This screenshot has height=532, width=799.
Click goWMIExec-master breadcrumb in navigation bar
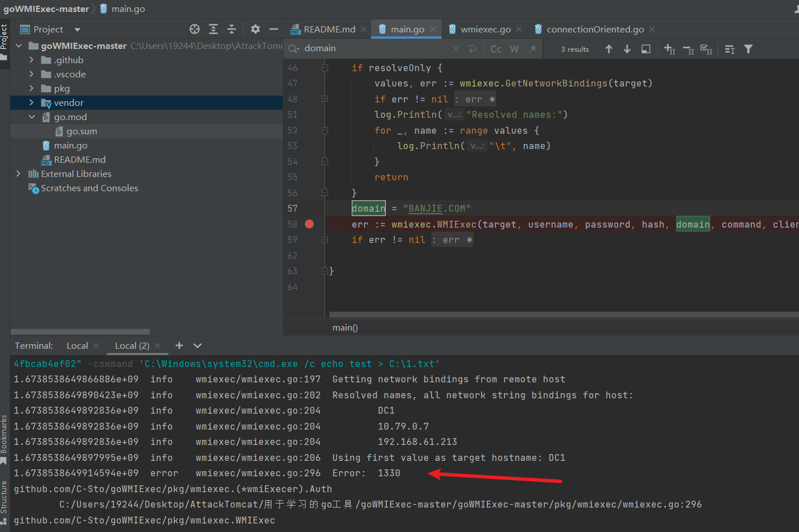46,9
